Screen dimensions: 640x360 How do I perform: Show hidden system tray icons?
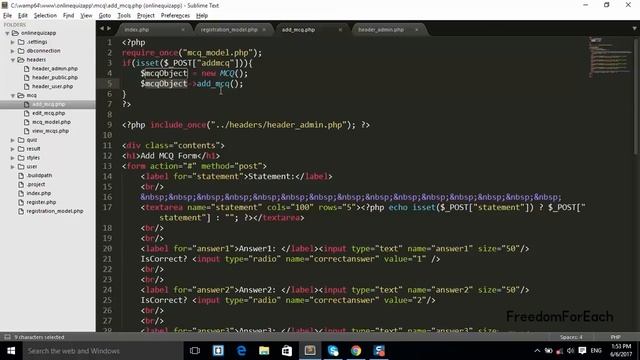click(537, 351)
